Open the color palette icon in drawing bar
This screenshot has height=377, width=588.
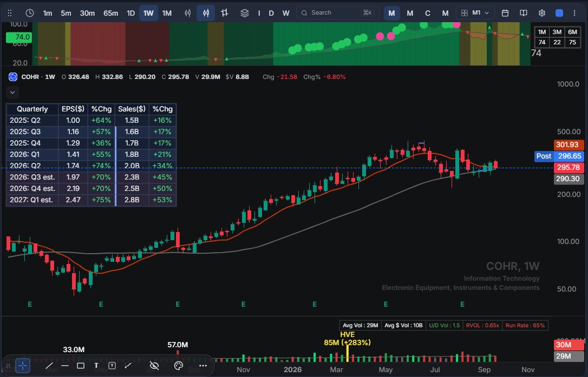(179, 366)
